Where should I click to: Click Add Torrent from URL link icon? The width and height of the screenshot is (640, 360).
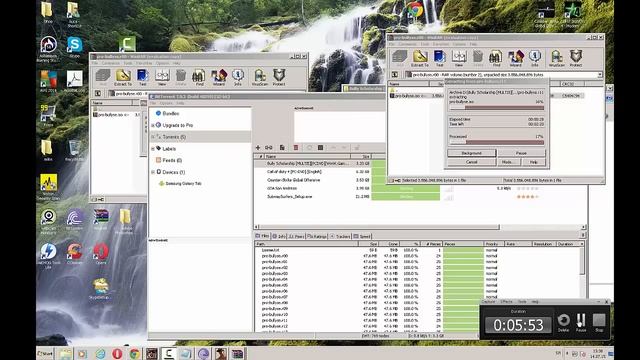pos(269,148)
